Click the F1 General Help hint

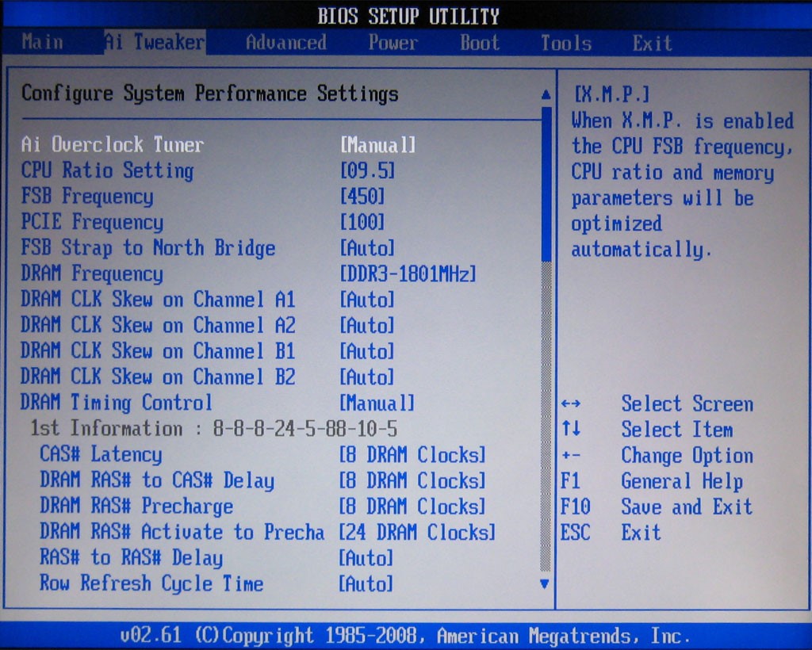(x=652, y=481)
